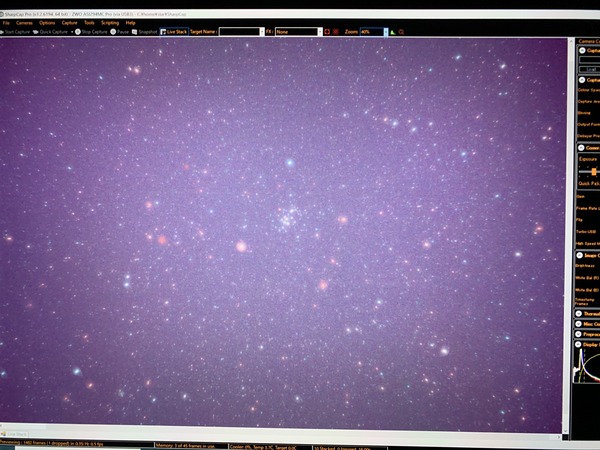Click the Pause button
The image size is (600, 450).
click(x=120, y=32)
